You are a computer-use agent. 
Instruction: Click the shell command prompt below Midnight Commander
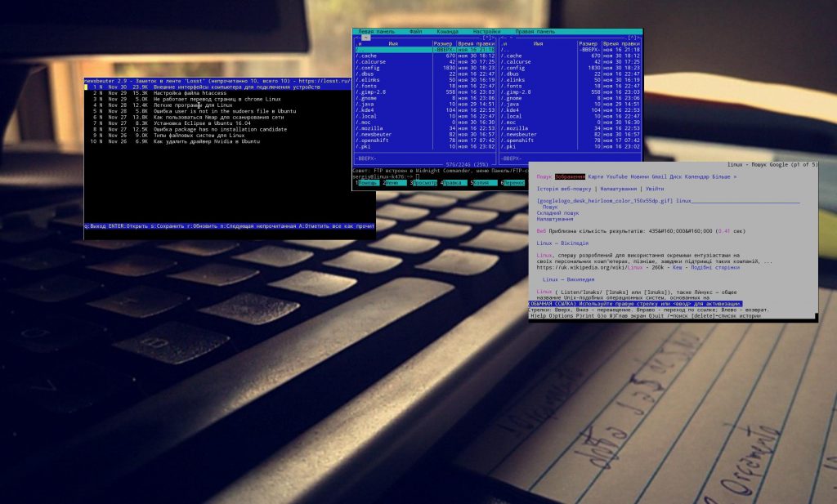(409, 176)
